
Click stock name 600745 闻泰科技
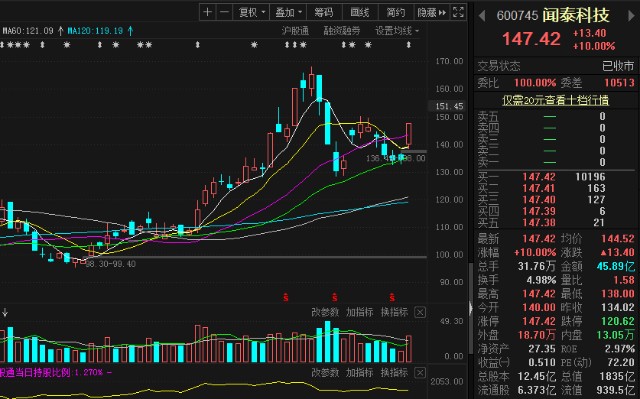pos(553,16)
